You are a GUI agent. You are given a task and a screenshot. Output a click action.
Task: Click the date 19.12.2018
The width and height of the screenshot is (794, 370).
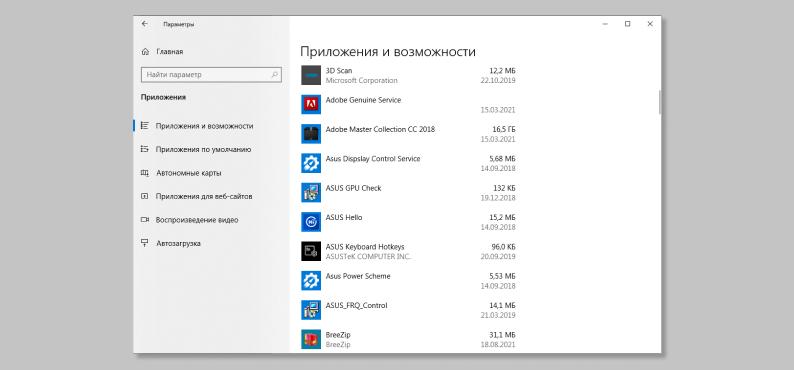(x=498, y=198)
